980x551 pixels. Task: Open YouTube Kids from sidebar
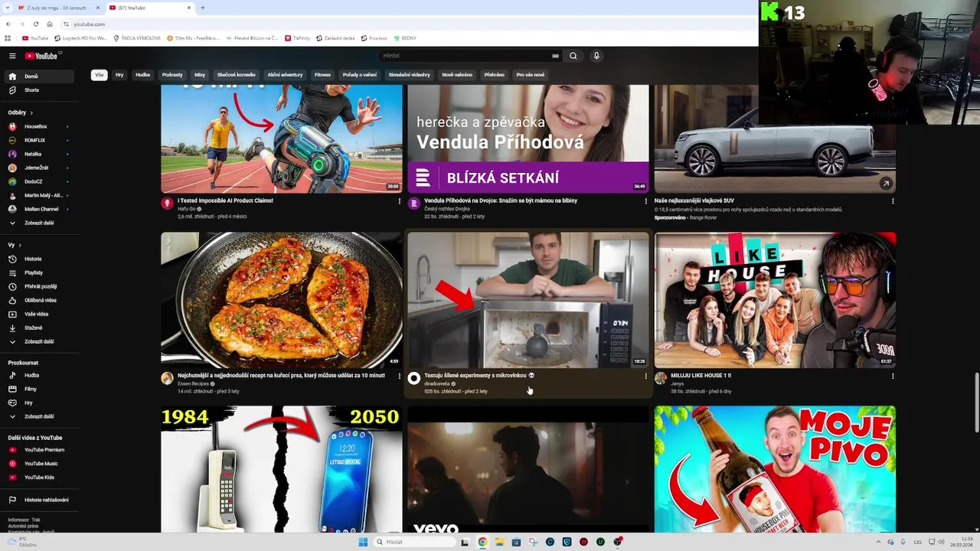pos(38,478)
